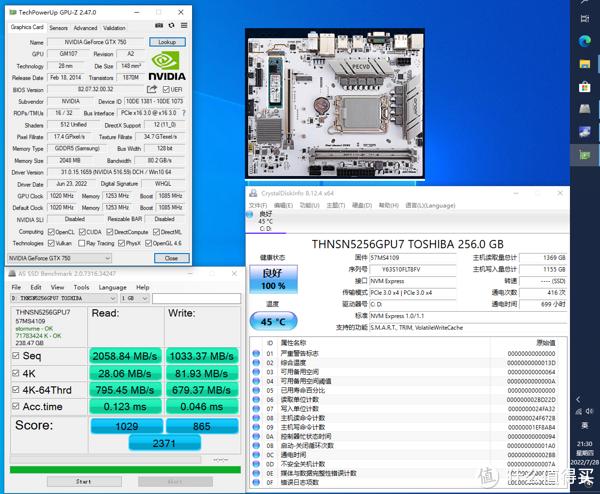The width and height of the screenshot is (600, 494).
Task: Toggle the OpenCL checkbox
Action: tap(51, 232)
